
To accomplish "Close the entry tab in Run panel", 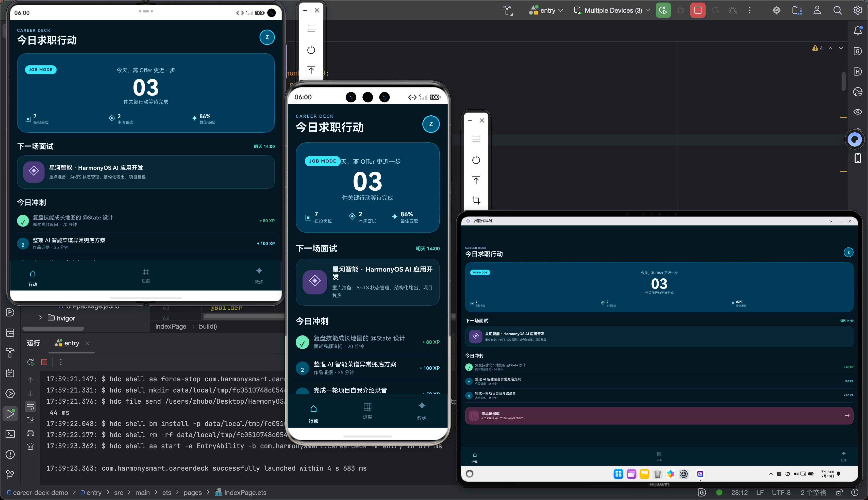I will [87, 343].
